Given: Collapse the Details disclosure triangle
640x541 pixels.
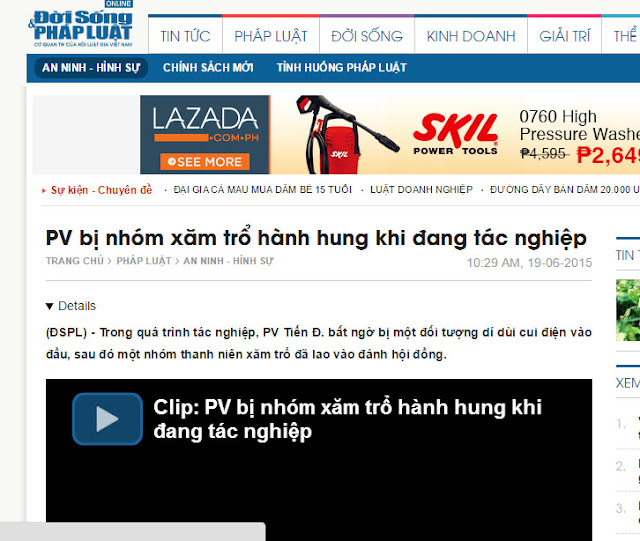Looking at the screenshot, I should pos(49,306).
